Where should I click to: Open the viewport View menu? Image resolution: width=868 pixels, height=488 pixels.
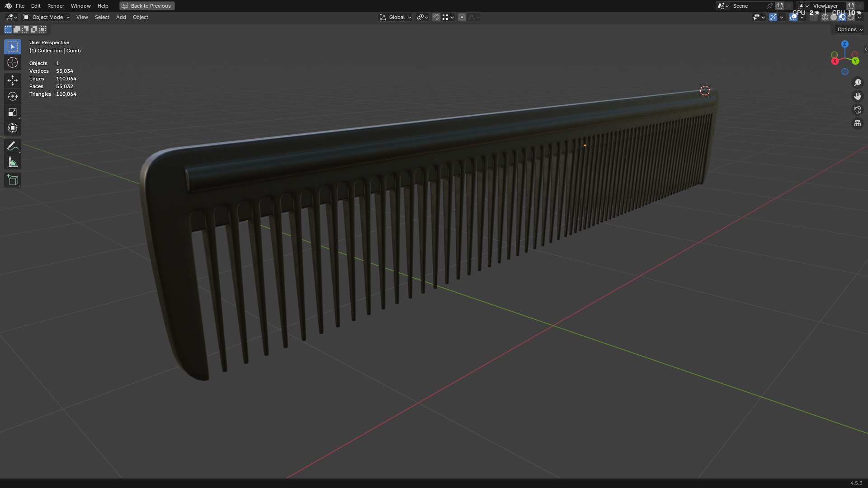[x=82, y=17]
